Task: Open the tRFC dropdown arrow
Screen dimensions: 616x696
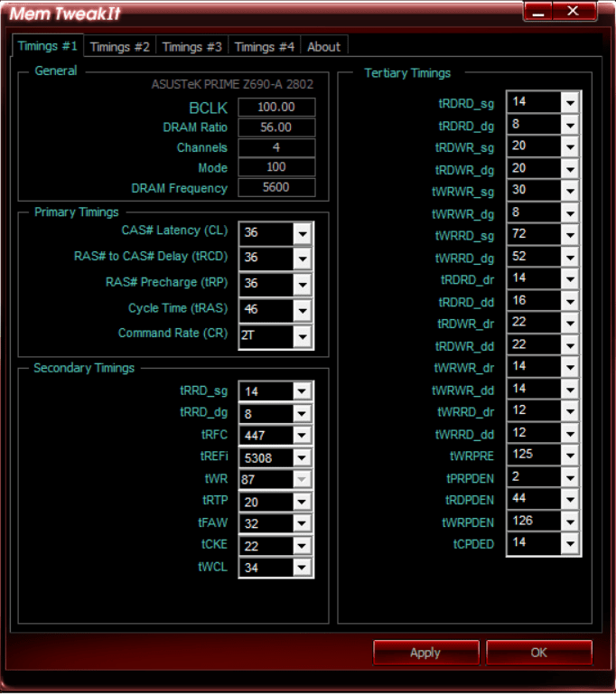Action: (x=302, y=436)
